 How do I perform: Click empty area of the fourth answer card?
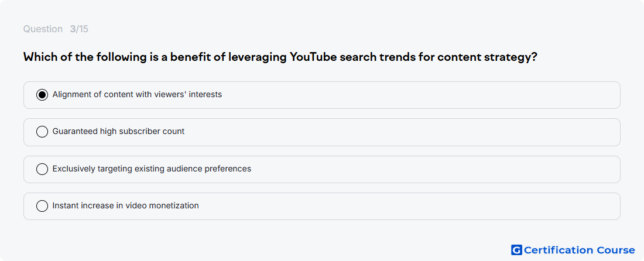(x=411, y=207)
